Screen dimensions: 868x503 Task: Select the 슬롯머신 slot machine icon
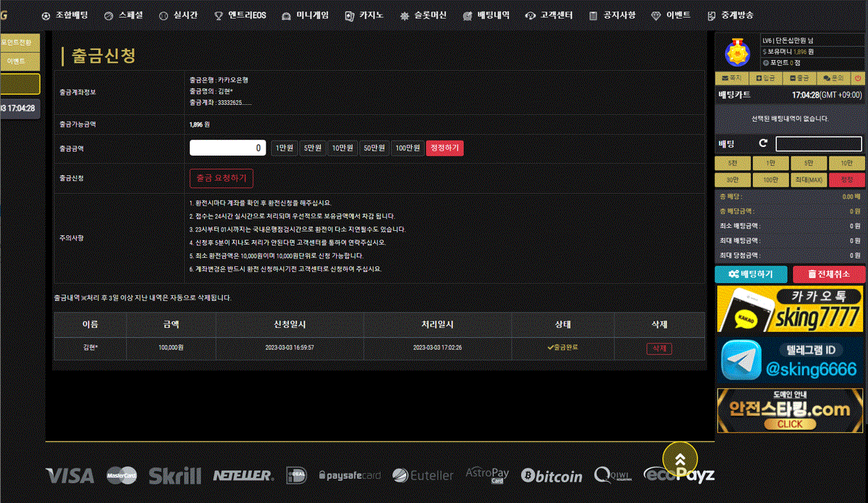pyautogui.click(x=404, y=14)
